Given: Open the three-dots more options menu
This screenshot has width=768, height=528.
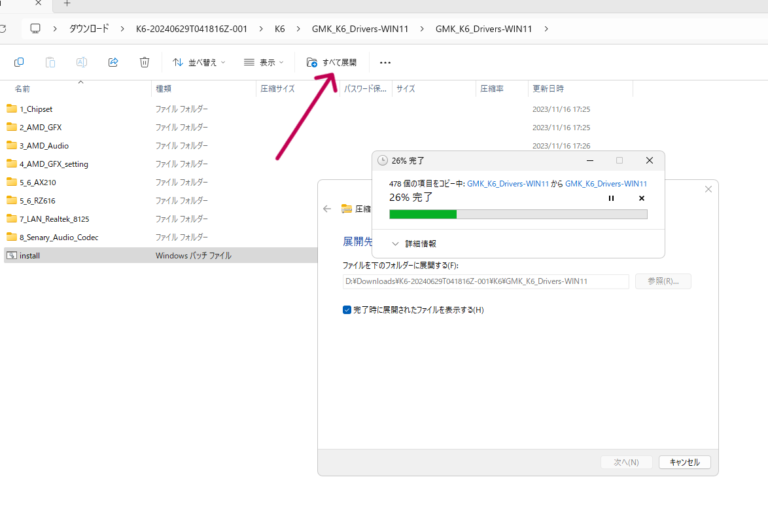Looking at the screenshot, I should pos(385,62).
